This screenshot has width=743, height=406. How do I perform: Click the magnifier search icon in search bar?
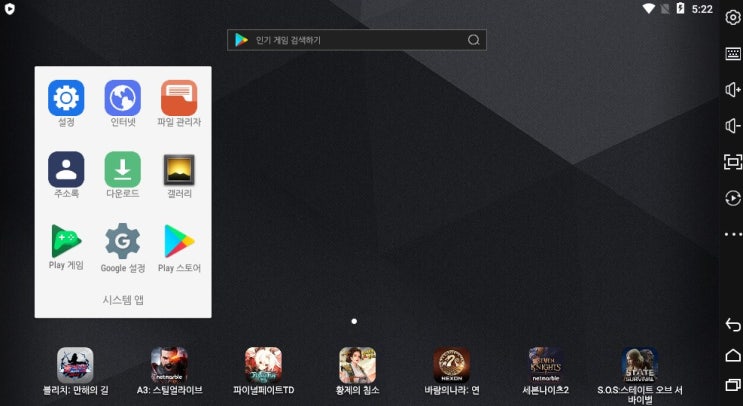coord(473,40)
